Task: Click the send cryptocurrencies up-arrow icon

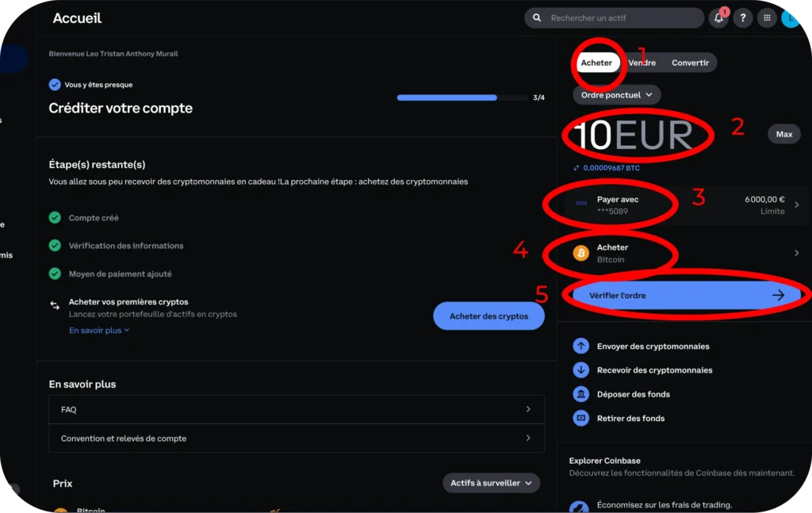Action: [x=581, y=346]
